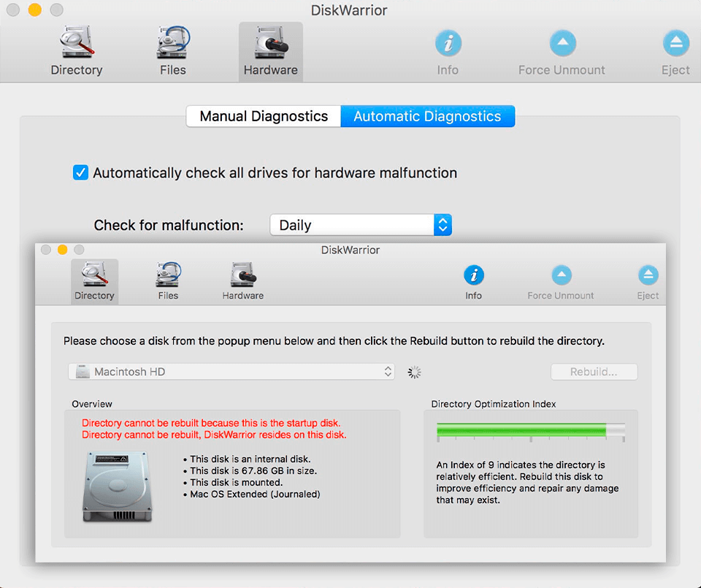Click the Rebuild... button
The image size is (701, 588).
(x=594, y=372)
